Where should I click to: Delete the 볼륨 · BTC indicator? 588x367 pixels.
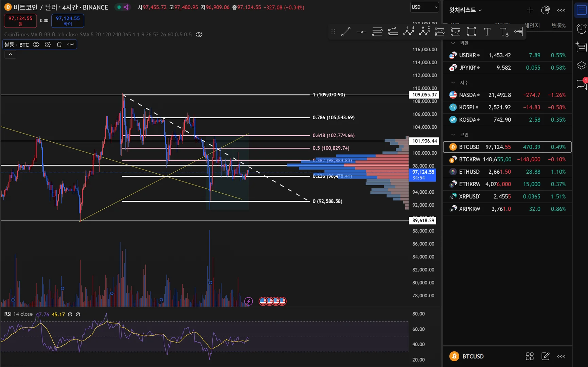click(x=59, y=45)
